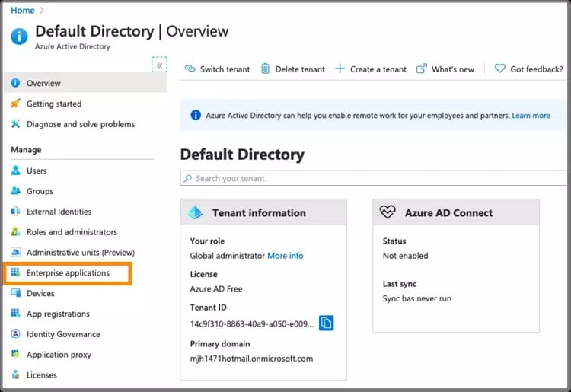The width and height of the screenshot is (571, 392).
Task: Click the Tenant information diamond icon
Action: click(x=195, y=212)
